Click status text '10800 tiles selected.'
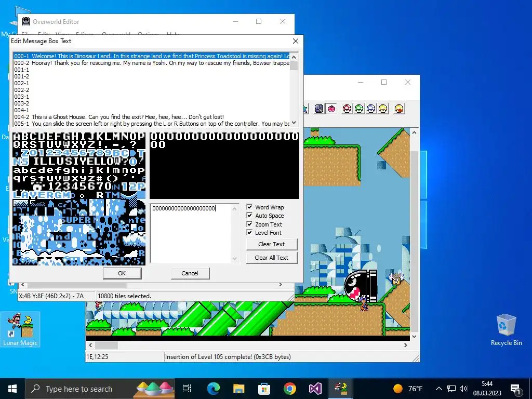Image resolution: width=532 pixels, height=399 pixels. point(124,296)
